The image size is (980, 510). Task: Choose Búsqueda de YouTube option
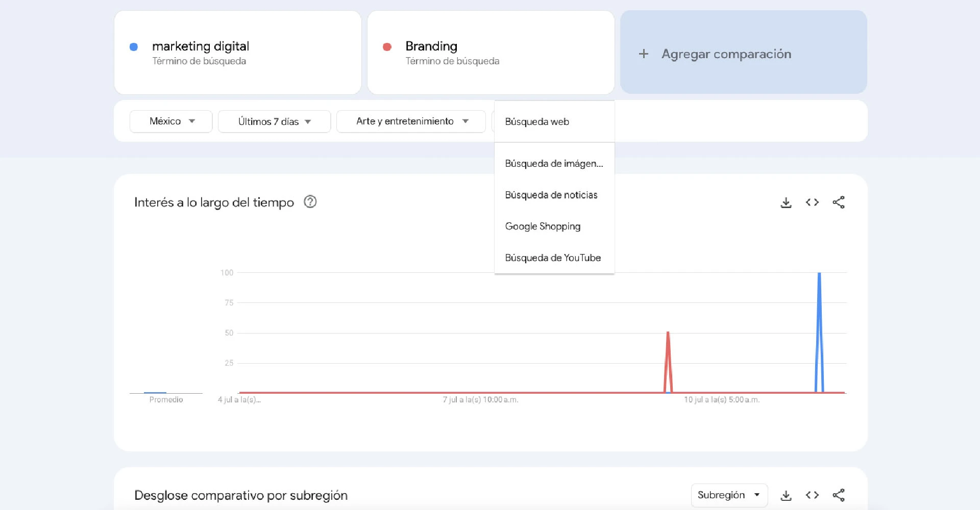[553, 258]
